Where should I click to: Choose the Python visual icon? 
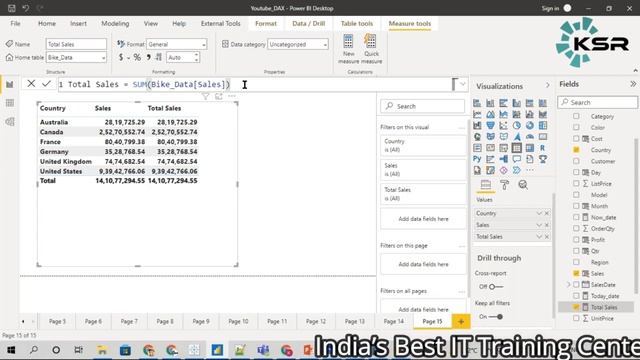[x=477, y=159]
